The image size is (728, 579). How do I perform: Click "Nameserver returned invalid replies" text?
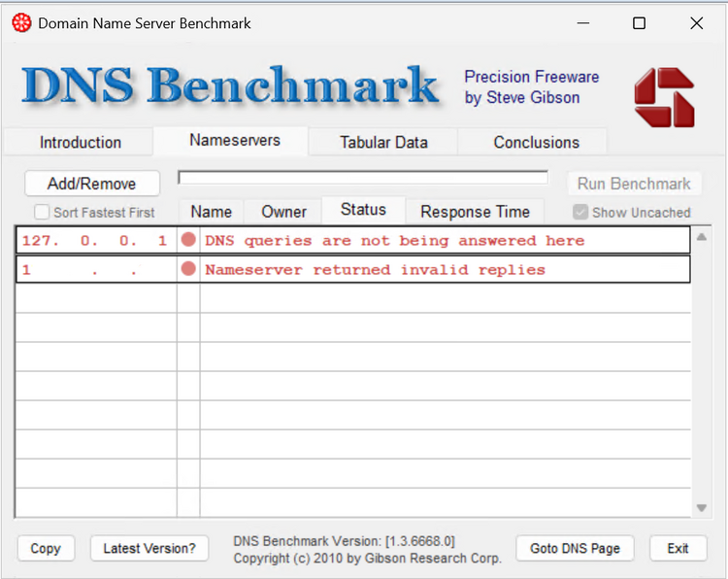pos(375,269)
